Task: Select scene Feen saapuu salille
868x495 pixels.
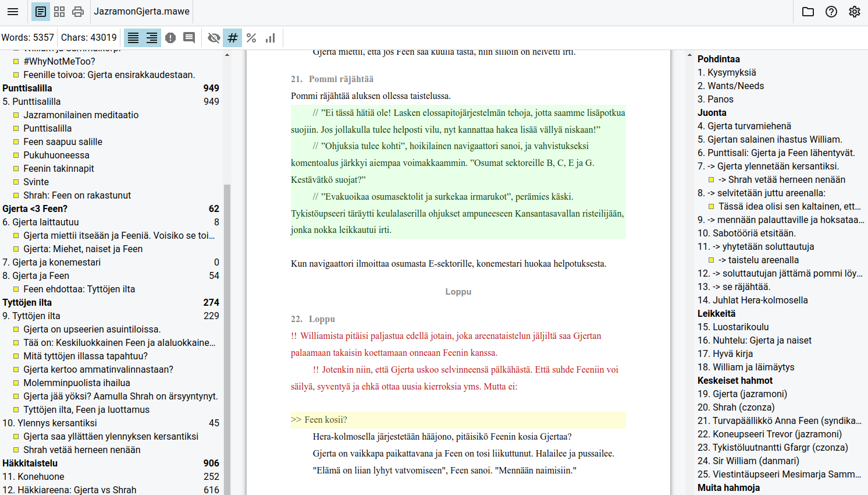Action: [63, 142]
